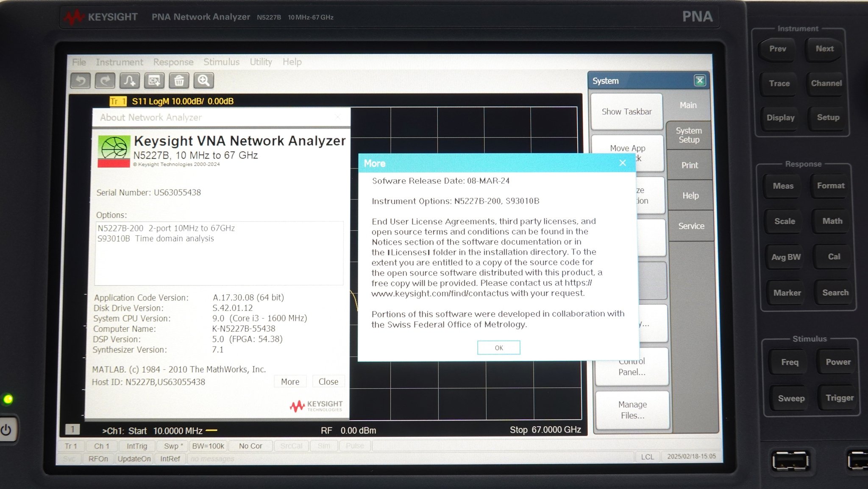The image size is (868, 489).
Task: Click the S11 LogM trace title
Action: pos(183,101)
